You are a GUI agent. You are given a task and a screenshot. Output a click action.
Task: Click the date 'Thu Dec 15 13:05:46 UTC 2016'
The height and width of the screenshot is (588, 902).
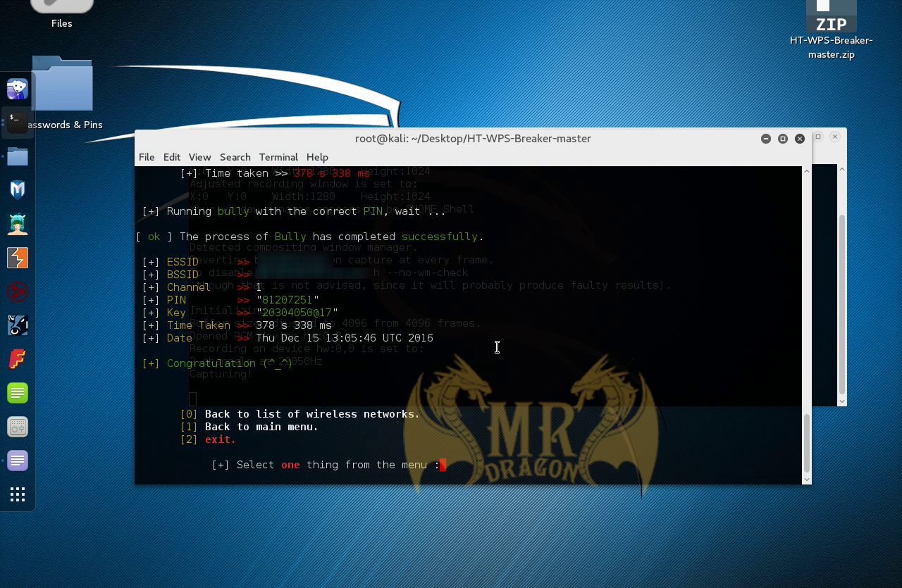[345, 338]
